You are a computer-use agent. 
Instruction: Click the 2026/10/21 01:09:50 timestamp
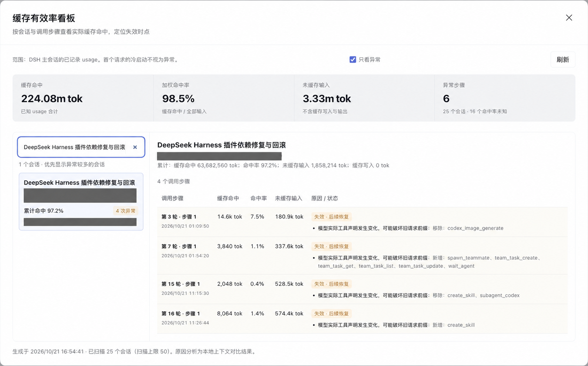click(x=185, y=226)
